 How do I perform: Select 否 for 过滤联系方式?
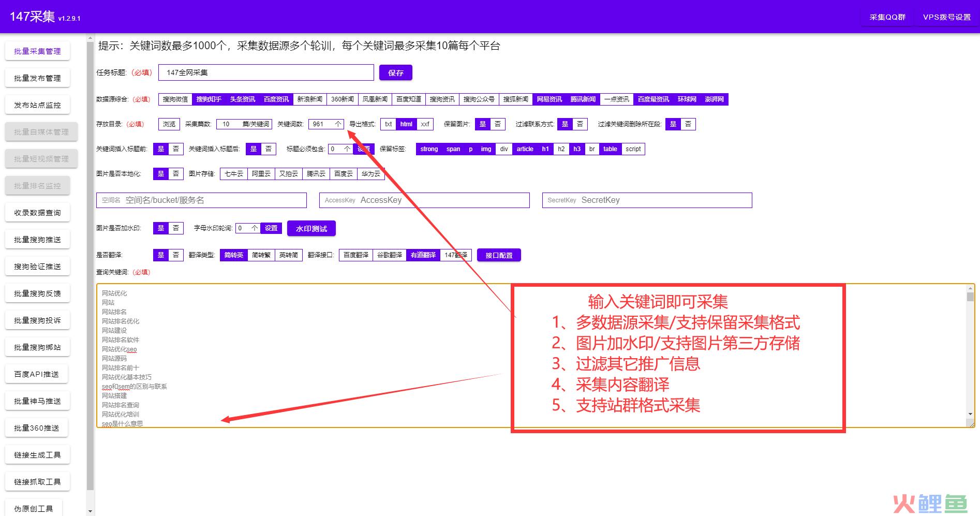click(x=580, y=124)
